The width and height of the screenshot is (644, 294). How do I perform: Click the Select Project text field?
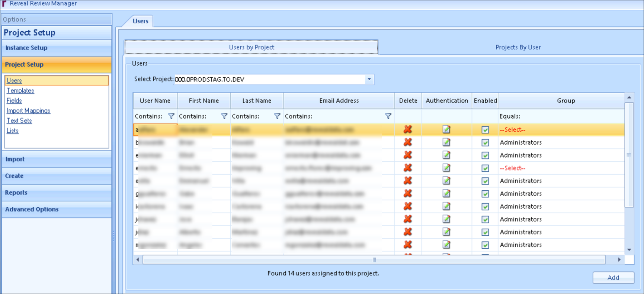[270, 79]
